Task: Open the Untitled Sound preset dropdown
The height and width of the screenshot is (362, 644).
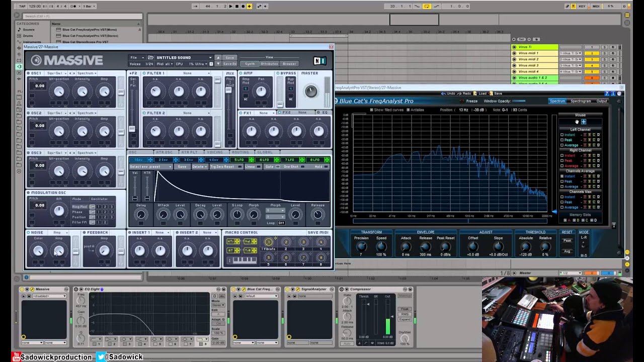Action: 184,57
